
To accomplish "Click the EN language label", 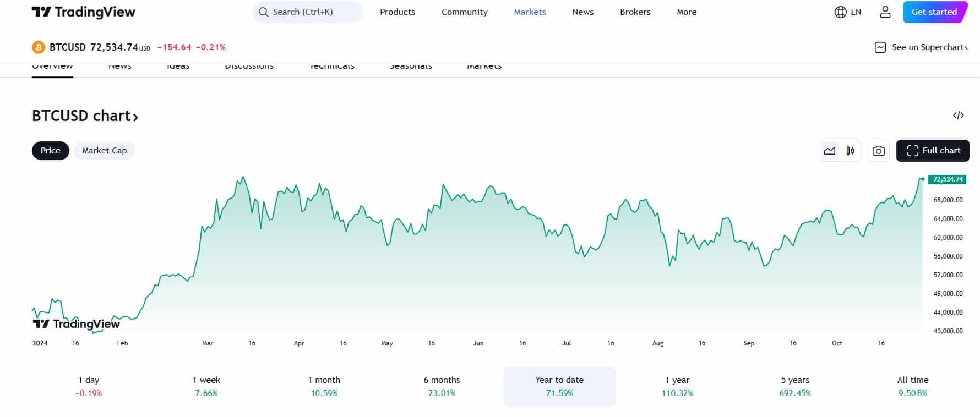I will pos(856,12).
